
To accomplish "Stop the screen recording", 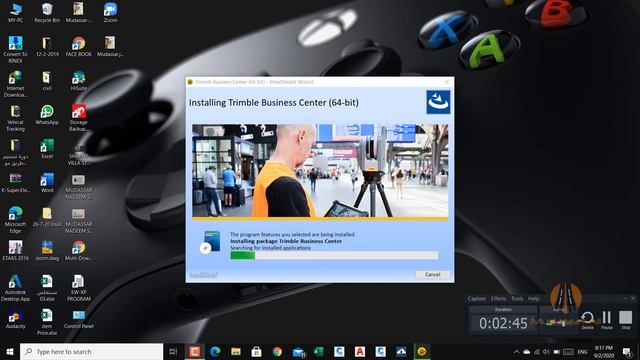I will pos(625,320).
